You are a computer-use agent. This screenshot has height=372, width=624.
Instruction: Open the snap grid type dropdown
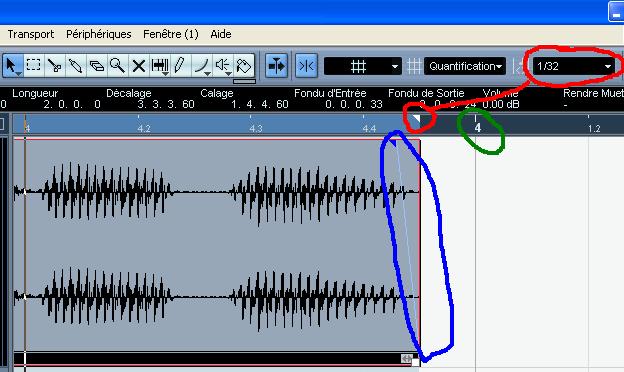tap(363, 66)
